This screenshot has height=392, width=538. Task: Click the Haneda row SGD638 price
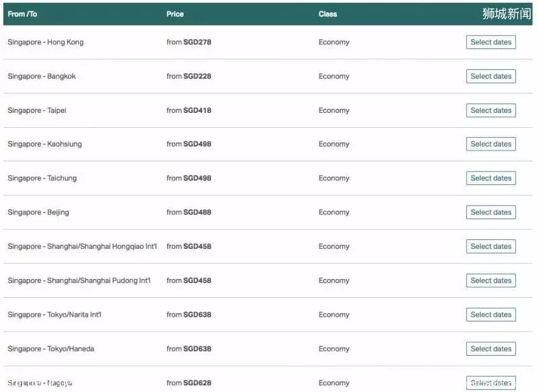(189, 349)
